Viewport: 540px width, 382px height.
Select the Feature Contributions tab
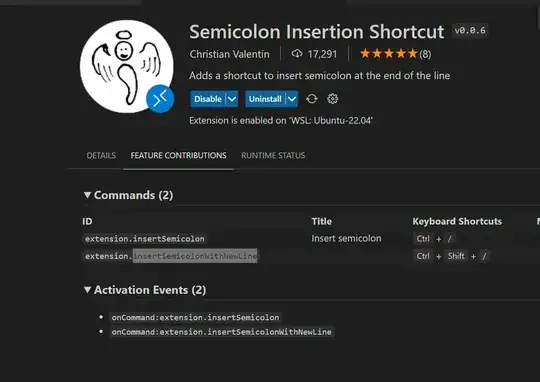click(x=178, y=156)
